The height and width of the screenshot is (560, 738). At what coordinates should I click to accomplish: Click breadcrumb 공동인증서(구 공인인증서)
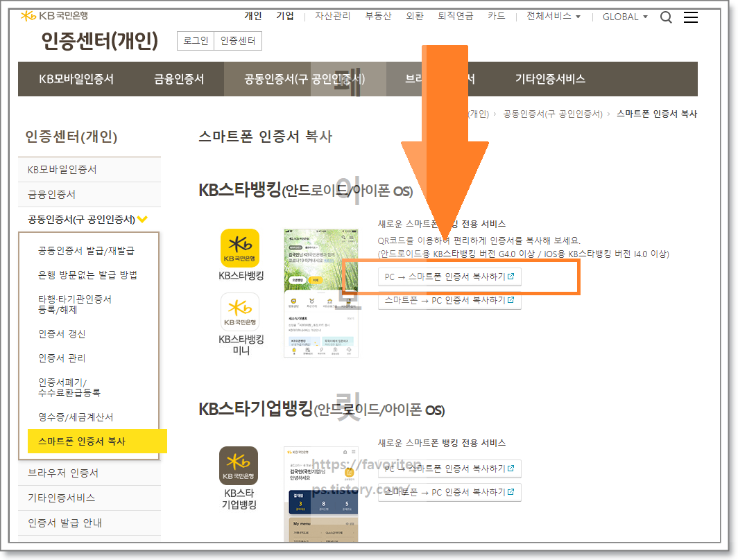[x=553, y=114]
